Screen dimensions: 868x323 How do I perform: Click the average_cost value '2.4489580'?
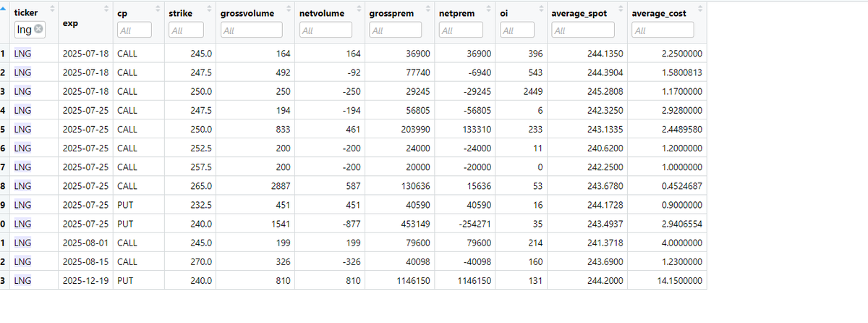click(681, 129)
